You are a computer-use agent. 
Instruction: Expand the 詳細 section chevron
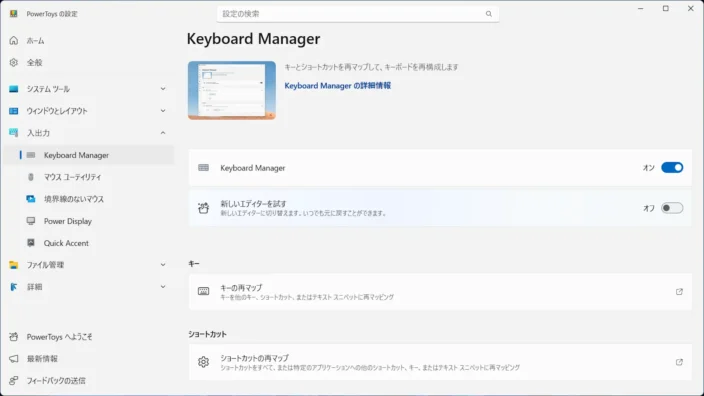click(163, 287)
